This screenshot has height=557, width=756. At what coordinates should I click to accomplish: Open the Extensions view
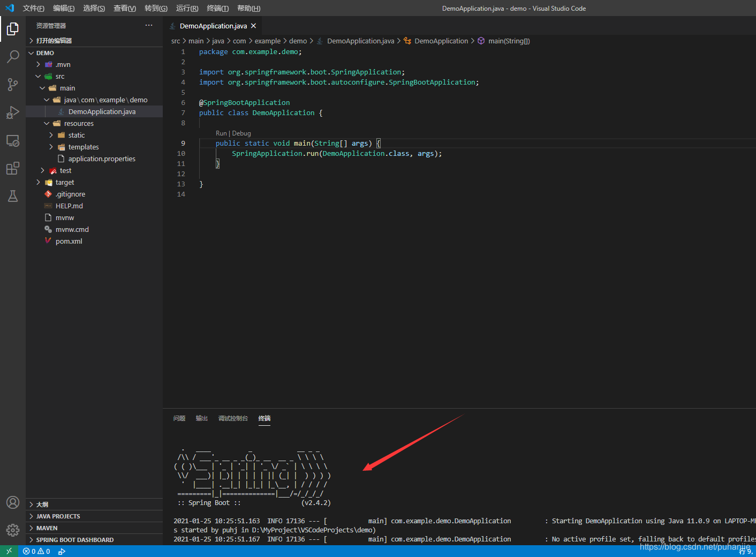point(12,168)
